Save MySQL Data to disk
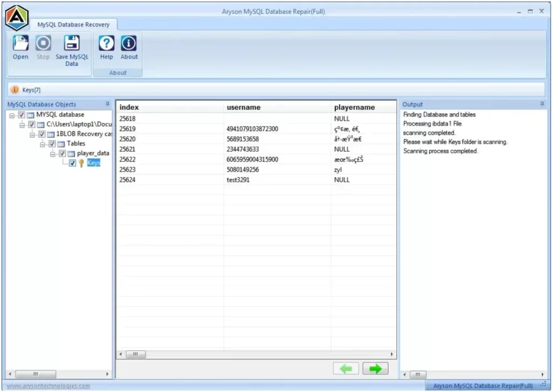Screen dimensions: 552x392 pos(72,51)
